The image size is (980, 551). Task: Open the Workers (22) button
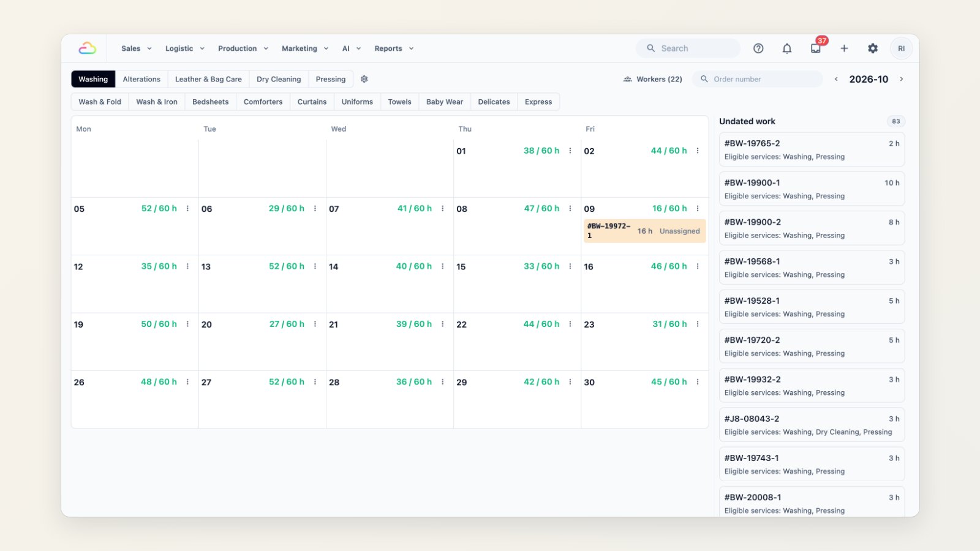tap(653, 79)
